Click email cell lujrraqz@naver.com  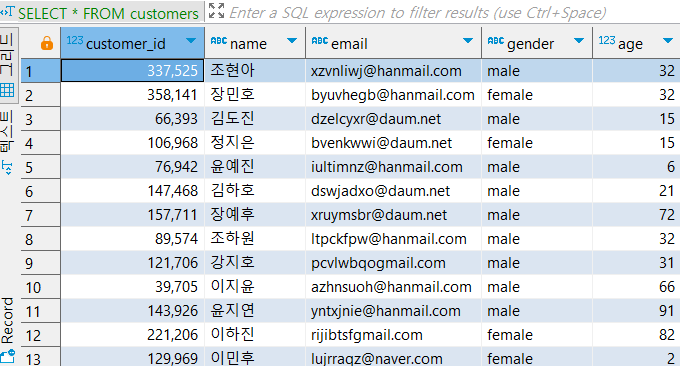[x=393, y=357]
